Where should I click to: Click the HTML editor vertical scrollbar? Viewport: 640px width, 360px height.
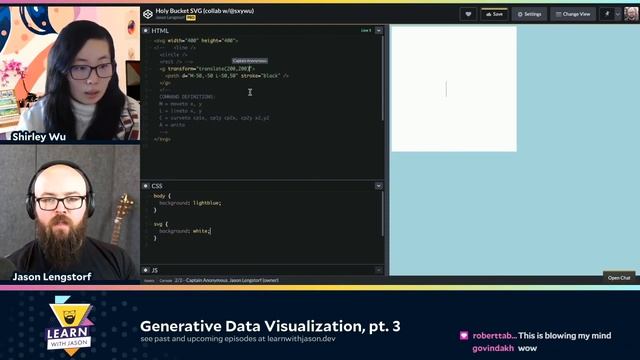tap(382, 78)
